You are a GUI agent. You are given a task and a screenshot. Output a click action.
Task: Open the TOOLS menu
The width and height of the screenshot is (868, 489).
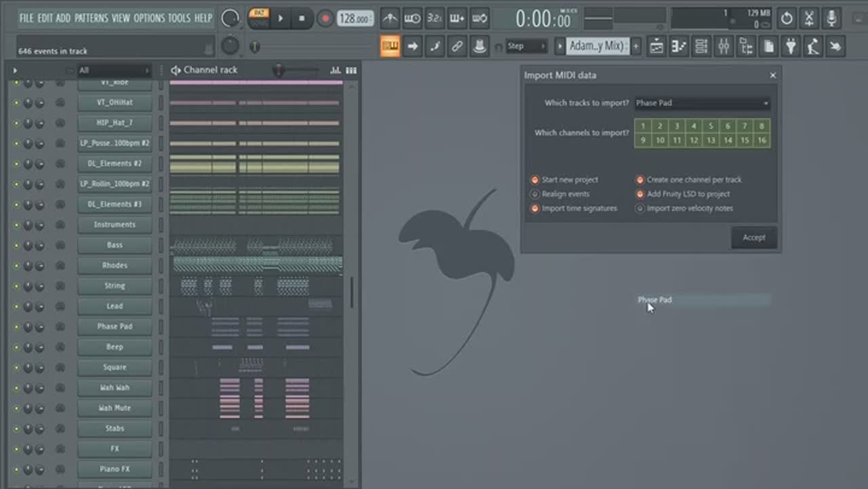click(180, 18)
